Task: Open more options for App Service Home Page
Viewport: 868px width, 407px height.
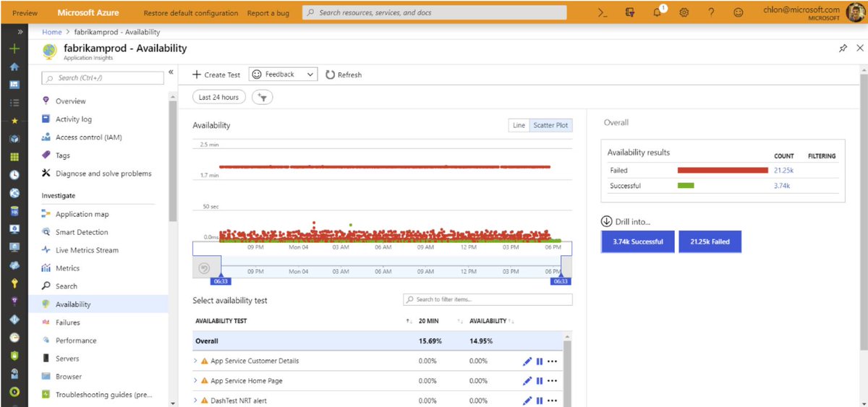Action: [x=553, y=381]
